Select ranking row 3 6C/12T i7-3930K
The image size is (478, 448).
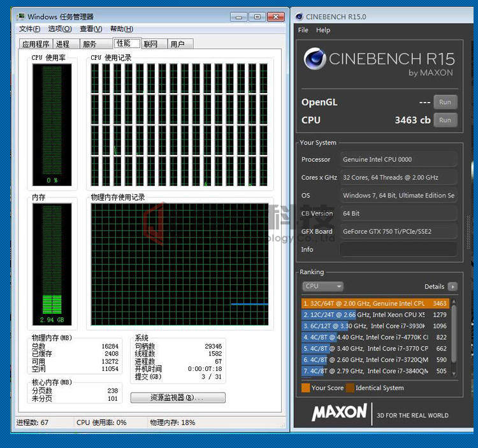[x=375, y=326]
